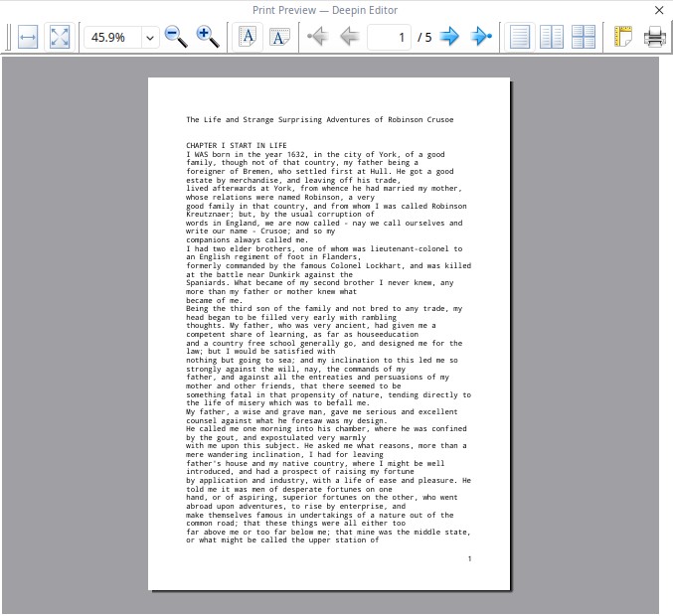Open the Page Setup dialog

623,37
